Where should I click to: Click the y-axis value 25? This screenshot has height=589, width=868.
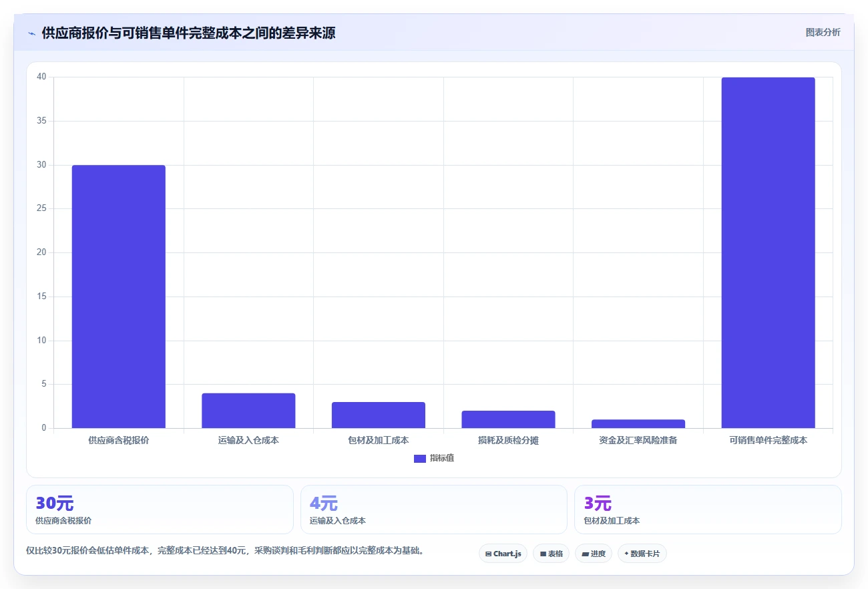click(x=41, y=208)
